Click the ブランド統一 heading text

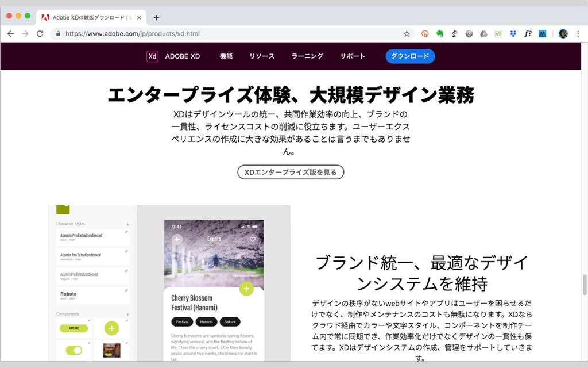pos(421,273)
